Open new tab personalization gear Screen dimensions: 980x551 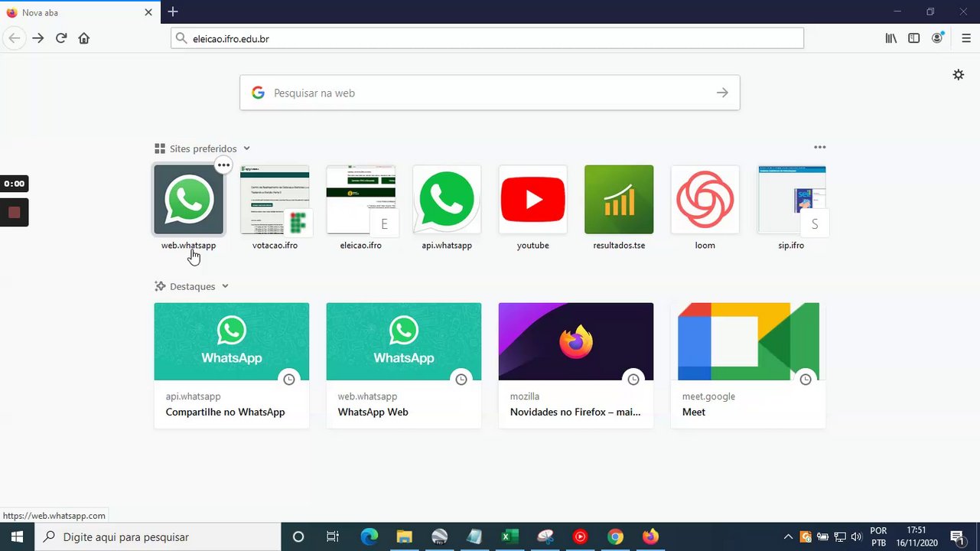click(959, 75)
